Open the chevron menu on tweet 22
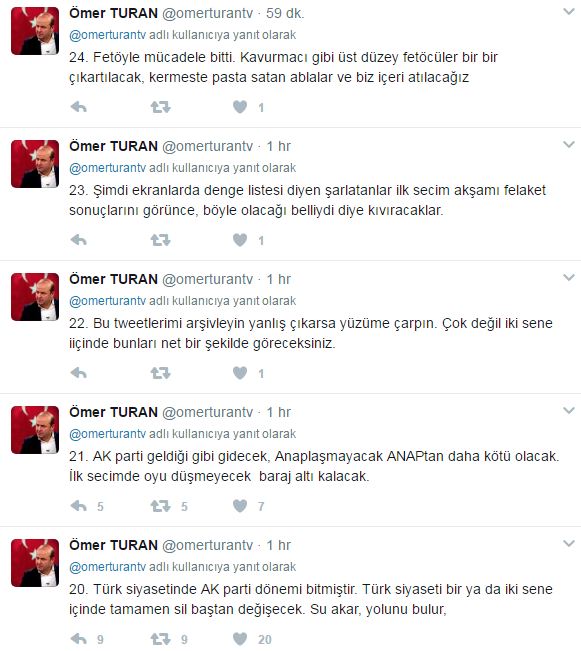Screen dimensions: 581x651 [x=569, y=277]
